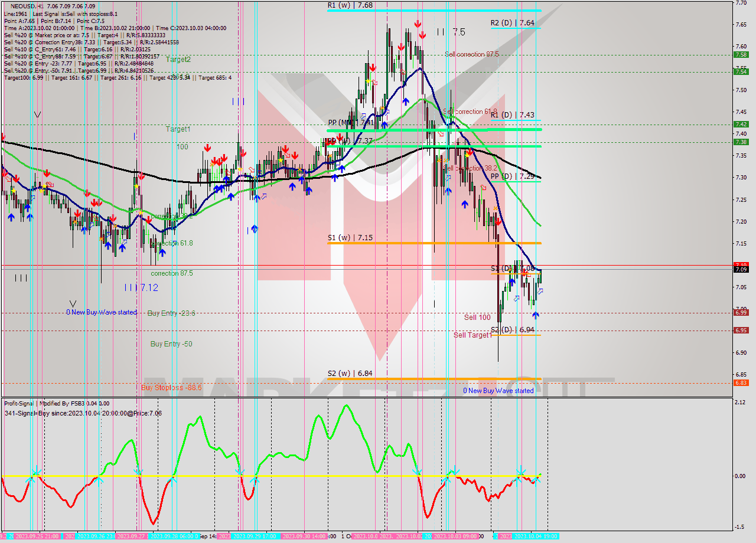Click the '2023.10.03 09:00' time marker
Screen dimensions: 756x543
coord(455,537)
